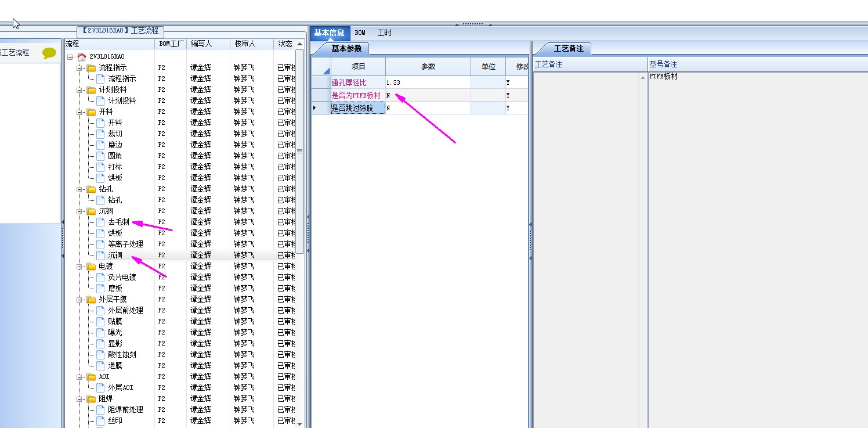Click the folder icon of 阻焊 group
Image resolution: width=868 pixels, height=428 pixels.
click(91, 398)
